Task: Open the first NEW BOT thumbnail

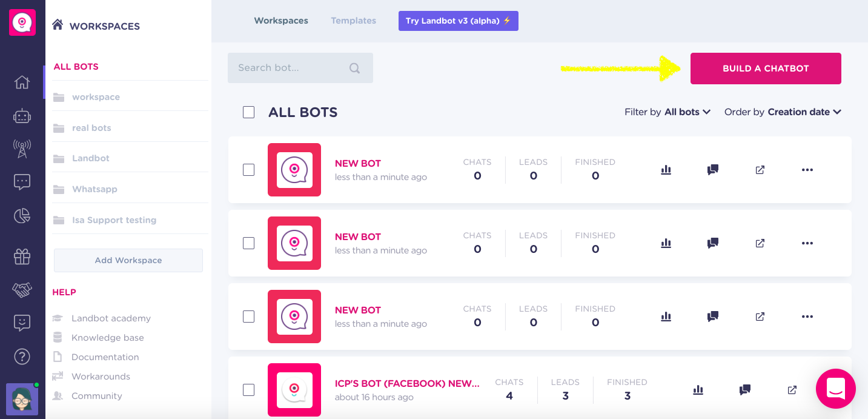Action: [294, 170]
